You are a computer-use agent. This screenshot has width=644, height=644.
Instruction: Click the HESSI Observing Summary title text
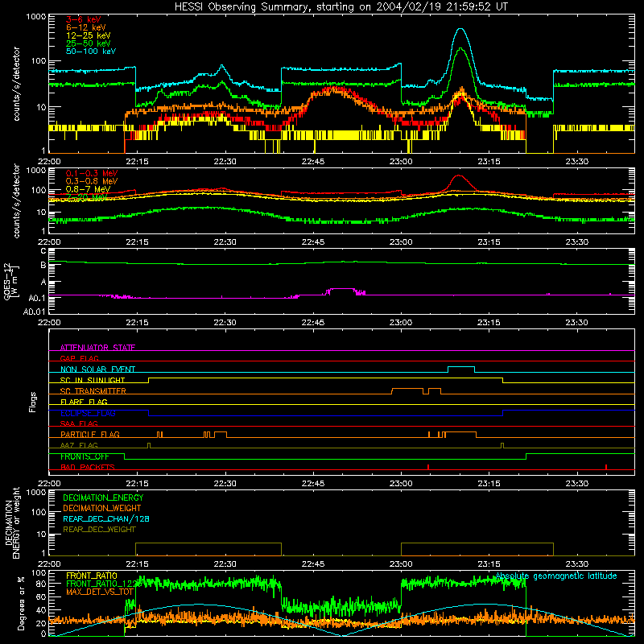341,6
